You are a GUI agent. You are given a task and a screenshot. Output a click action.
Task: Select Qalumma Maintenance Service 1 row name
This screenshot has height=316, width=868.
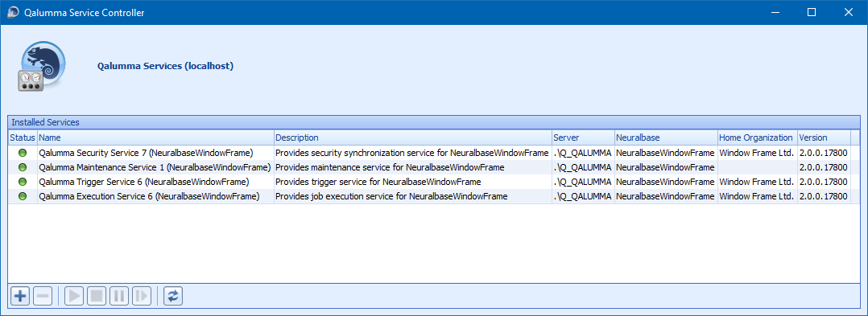[155, 166]
